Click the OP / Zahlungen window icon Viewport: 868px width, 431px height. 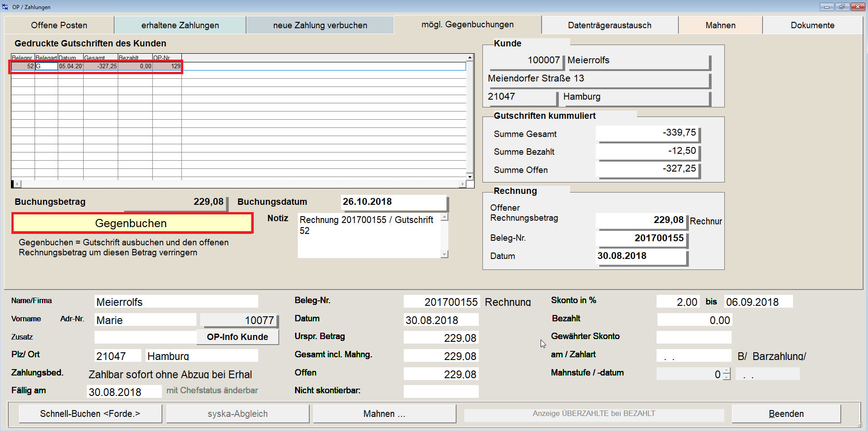click(5, 7)
